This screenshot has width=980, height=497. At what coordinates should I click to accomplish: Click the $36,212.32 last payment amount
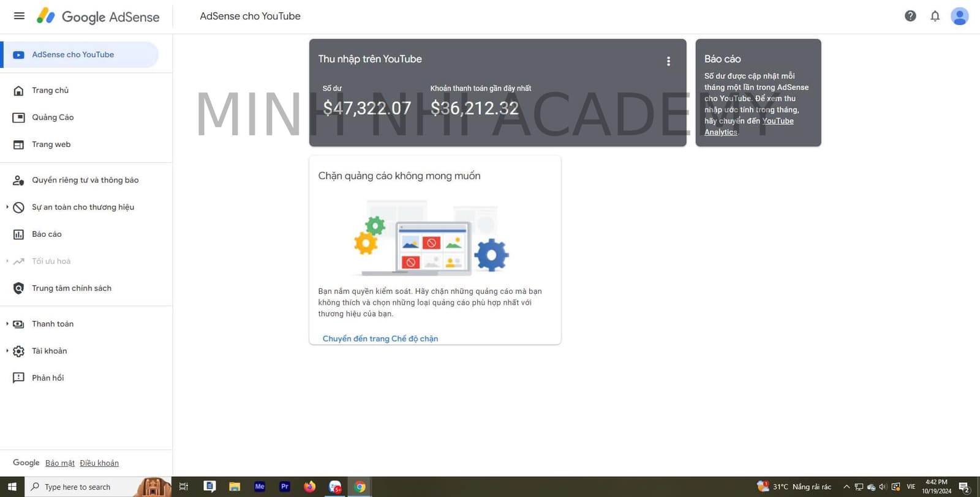click(x=475, y=108)
